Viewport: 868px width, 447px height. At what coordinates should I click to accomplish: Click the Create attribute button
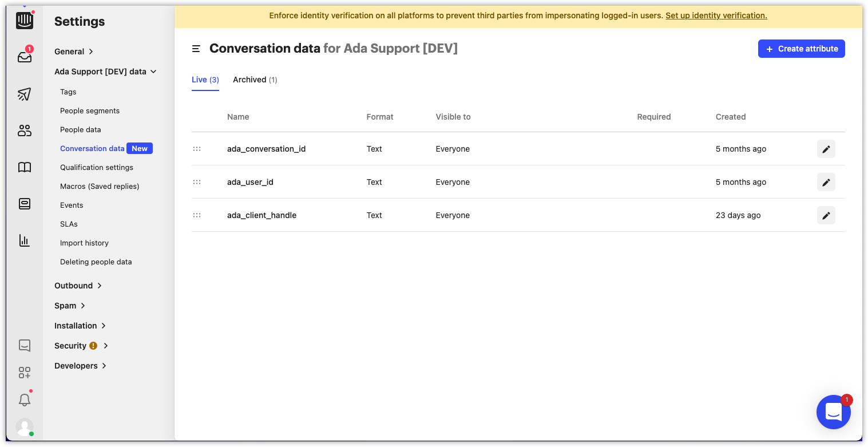(801, 49)
